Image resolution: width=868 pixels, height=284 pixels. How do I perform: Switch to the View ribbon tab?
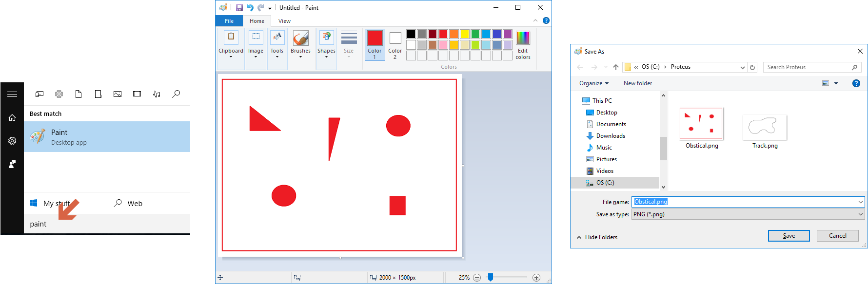point(284,21)
